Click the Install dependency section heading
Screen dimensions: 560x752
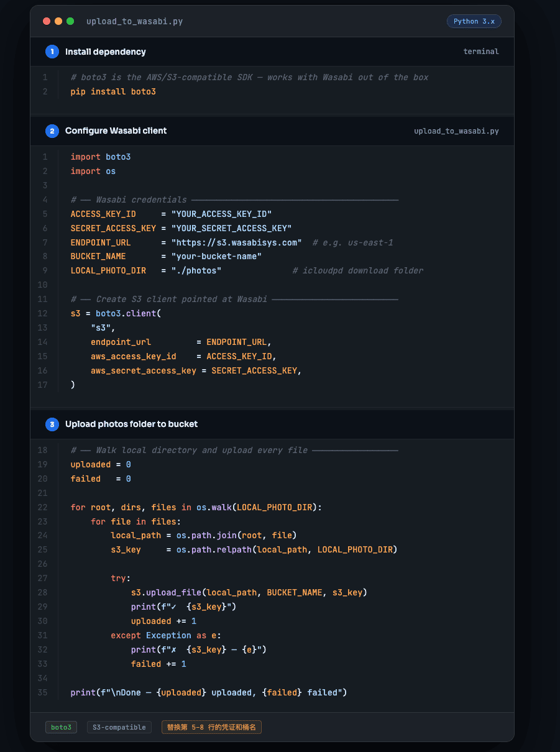[106, 52]
